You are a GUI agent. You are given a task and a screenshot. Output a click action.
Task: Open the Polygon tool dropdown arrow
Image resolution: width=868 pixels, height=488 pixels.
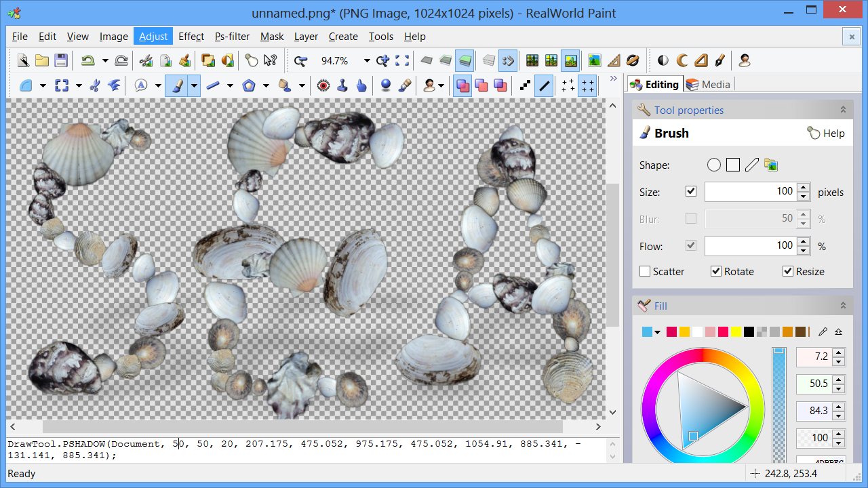pyautogui.click(x=266, y=85)
